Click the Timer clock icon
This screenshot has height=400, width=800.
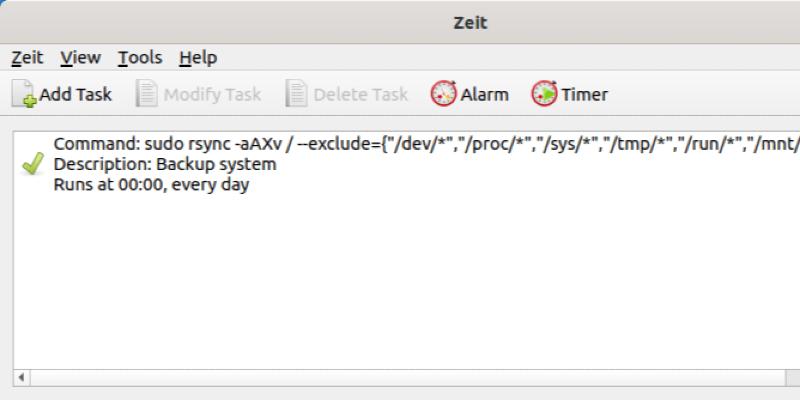544,94
